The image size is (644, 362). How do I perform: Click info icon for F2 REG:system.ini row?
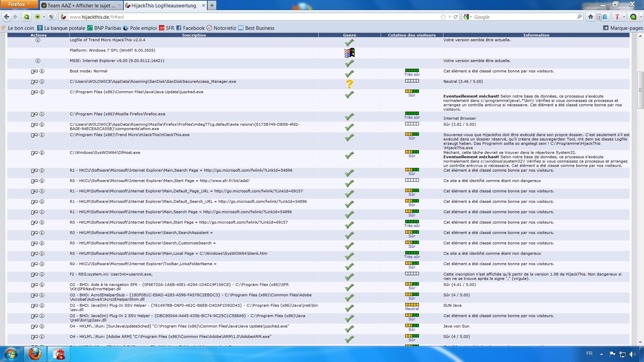(x=42, y=275)
